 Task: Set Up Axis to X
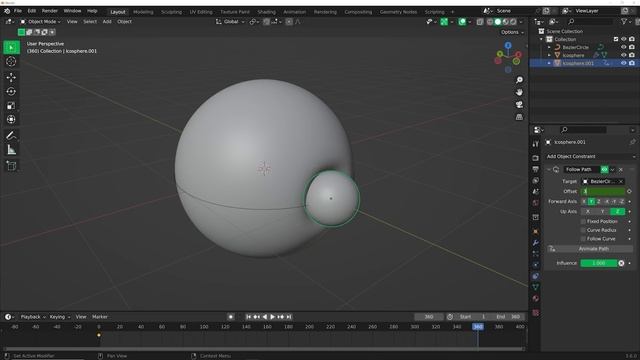coord(588,211)
